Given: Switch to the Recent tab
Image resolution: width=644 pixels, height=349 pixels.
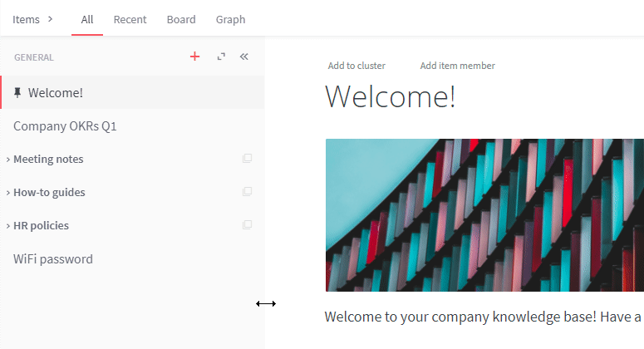Looking at the screenshot, I should coord(130,19).
